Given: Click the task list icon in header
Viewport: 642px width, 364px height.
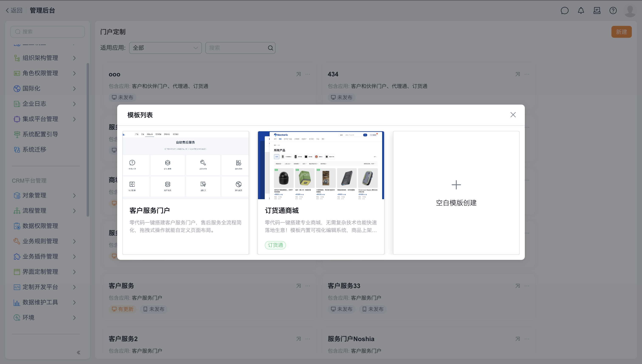Looking at the screenshot, I should point(597,11).
